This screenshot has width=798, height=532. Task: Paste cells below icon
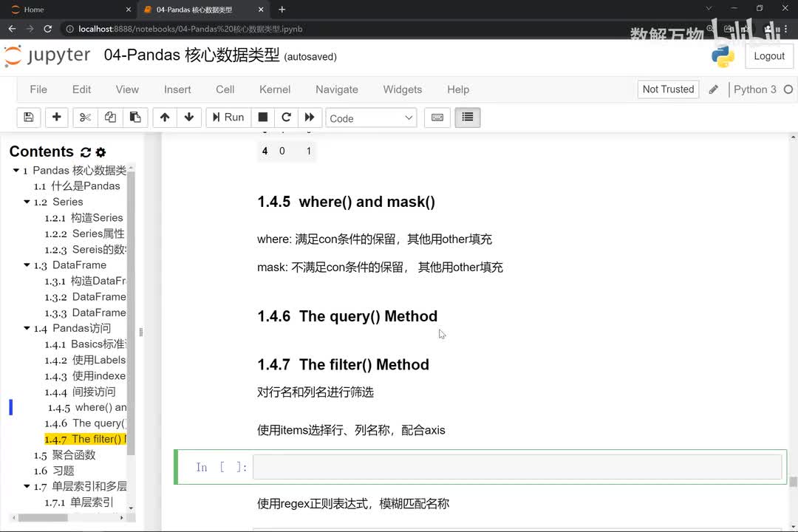point(135,117)
